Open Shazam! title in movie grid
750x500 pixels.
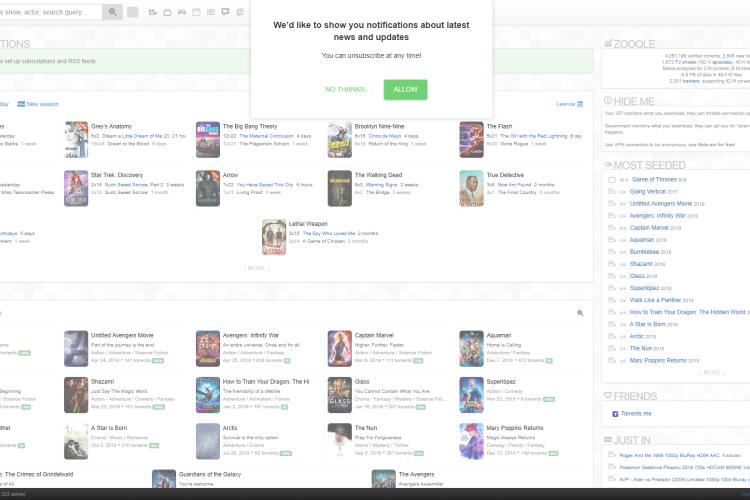coord(102,381)
